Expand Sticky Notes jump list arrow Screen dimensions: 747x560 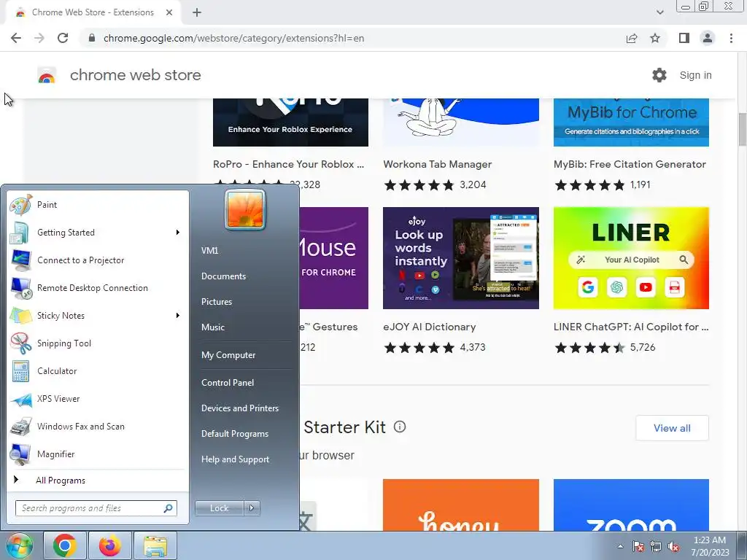pyautogui.click(x=178, y=315)
